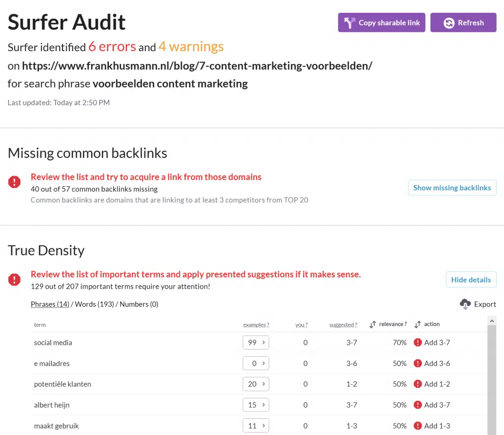Expand the 99 examples for social media

point(255,342)
